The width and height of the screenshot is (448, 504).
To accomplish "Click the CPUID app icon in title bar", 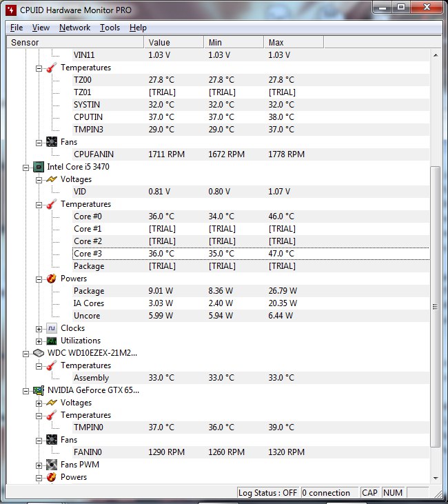I will pos(11,10).
